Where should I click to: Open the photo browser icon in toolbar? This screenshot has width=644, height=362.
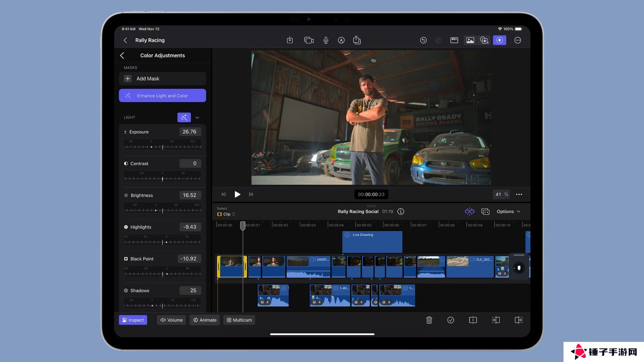tap(470, 40)
